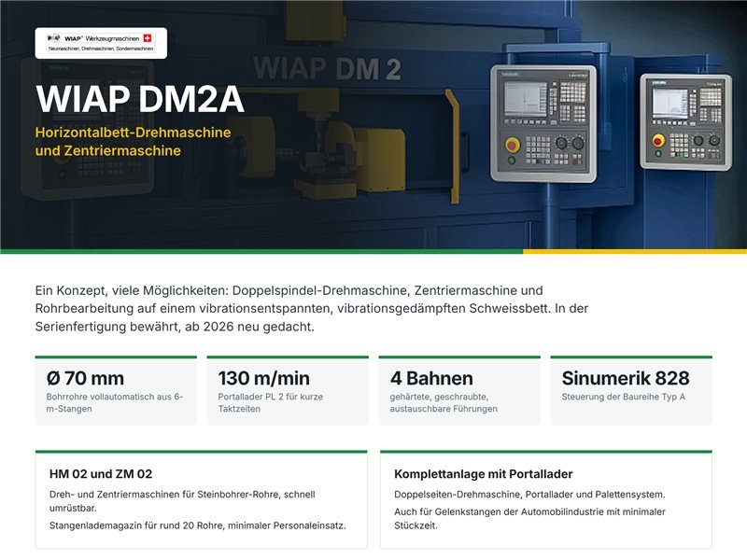The image size is (747, 560).
Task: Click the 'Horizontalbett-Drehmaschine und Zentriermaschine' subtitle
Action: coord(133,142)
